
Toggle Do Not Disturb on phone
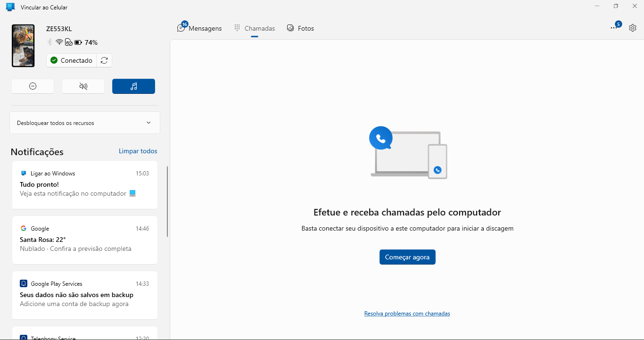pos(33,86)
